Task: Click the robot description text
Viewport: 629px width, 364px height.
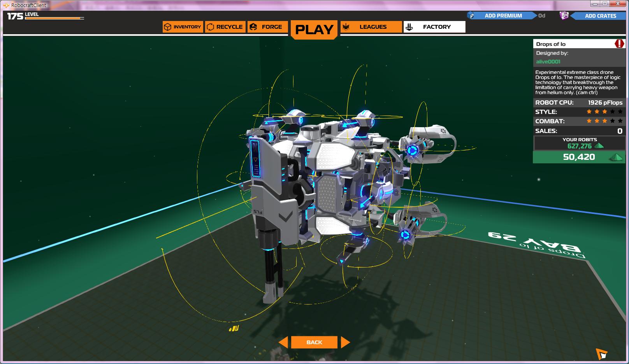Action: (x=578, y=82)
